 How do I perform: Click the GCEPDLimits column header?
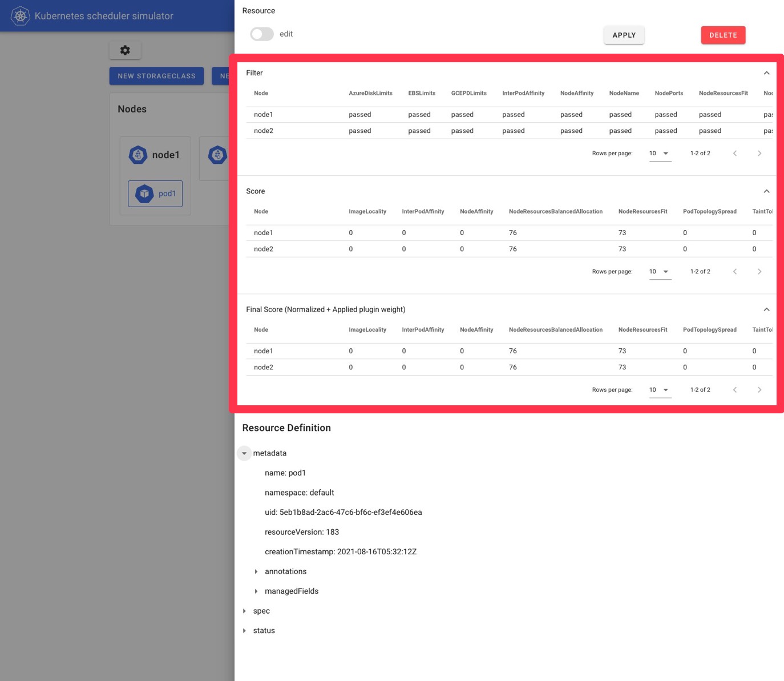(468, 93)
